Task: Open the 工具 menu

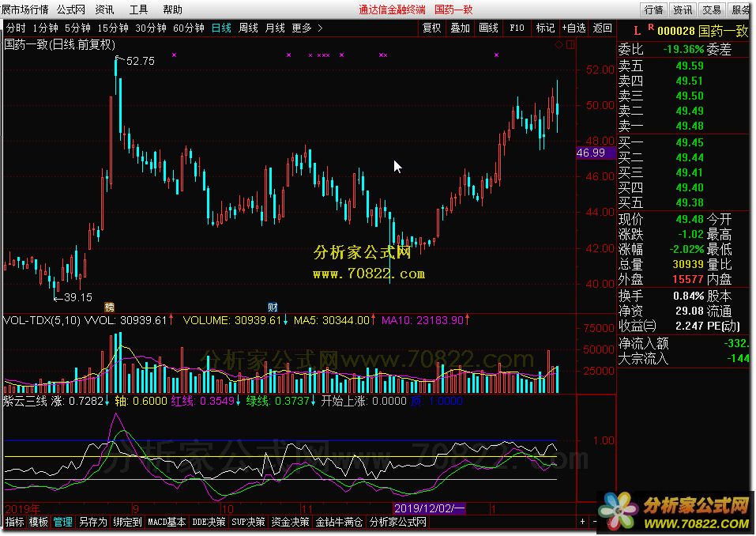Action: 138,9
